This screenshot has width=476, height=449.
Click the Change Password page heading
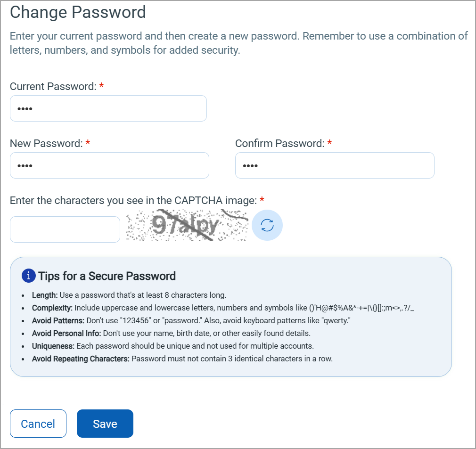click(x=78, y=13)
